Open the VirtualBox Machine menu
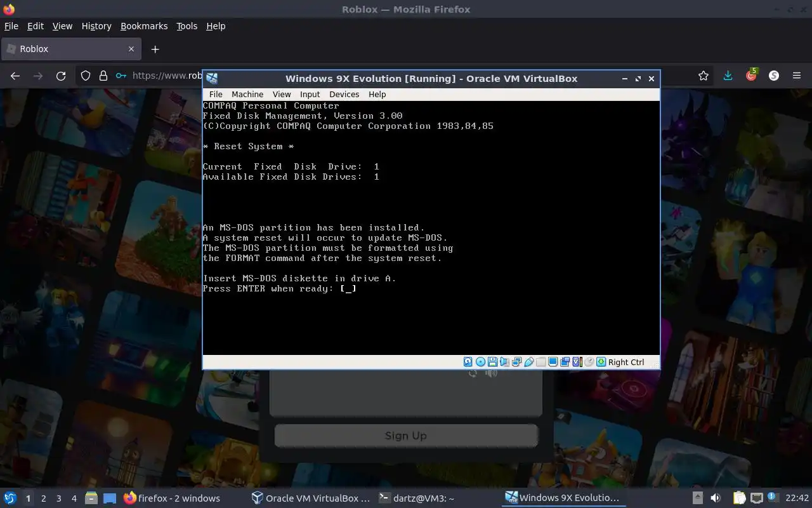This screenshot has height=508, width=812. tap(247, 94)
